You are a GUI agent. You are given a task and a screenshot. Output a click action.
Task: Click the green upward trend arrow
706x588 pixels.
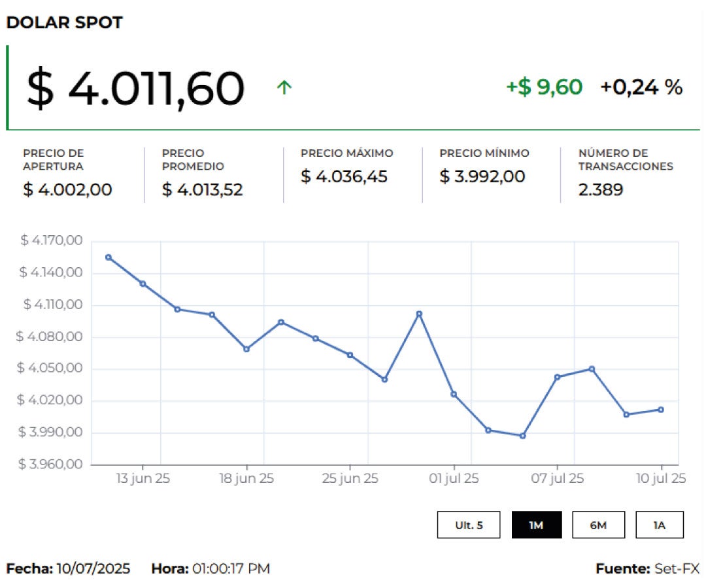pos(284,88)
